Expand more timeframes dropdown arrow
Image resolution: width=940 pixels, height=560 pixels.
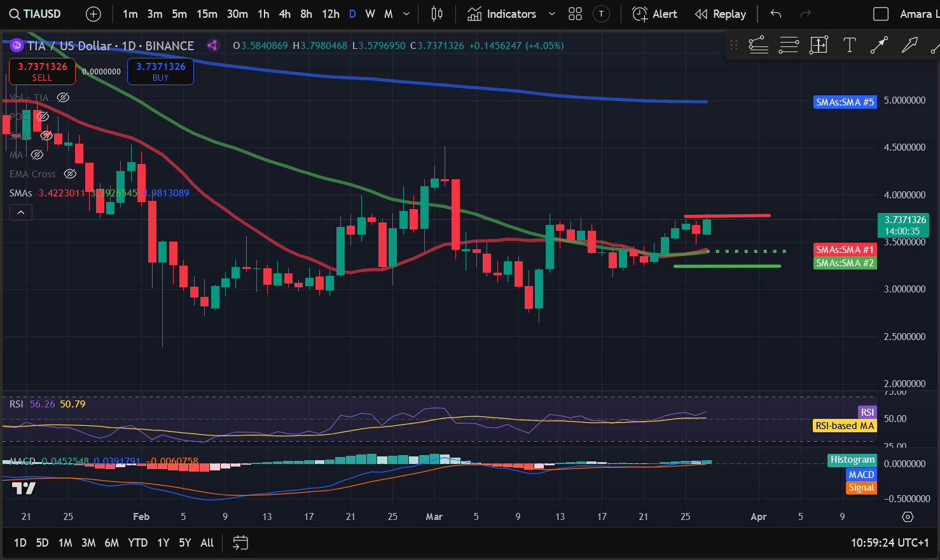pos(406,14)
